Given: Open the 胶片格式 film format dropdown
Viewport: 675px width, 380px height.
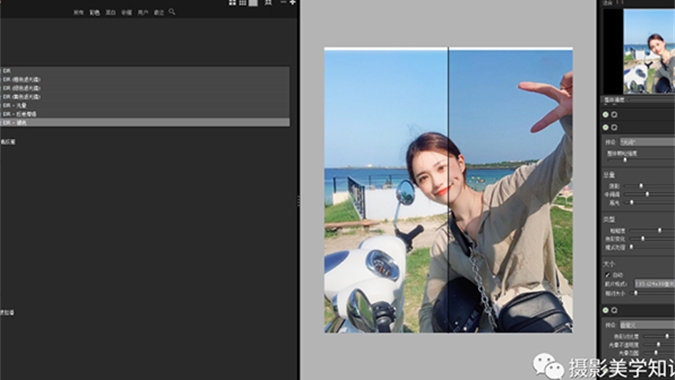Looking at the screenshot, I should tap(655, 284).
